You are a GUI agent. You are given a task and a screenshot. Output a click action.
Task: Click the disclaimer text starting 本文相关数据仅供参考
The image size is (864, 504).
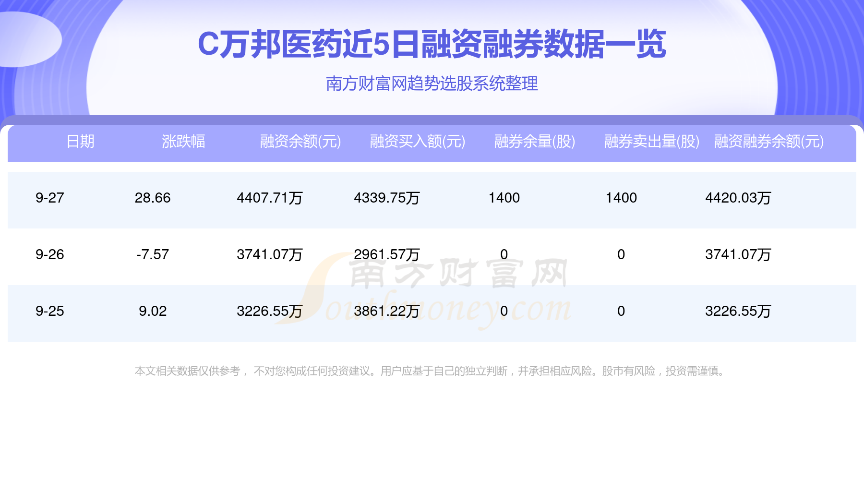point(431,371)
